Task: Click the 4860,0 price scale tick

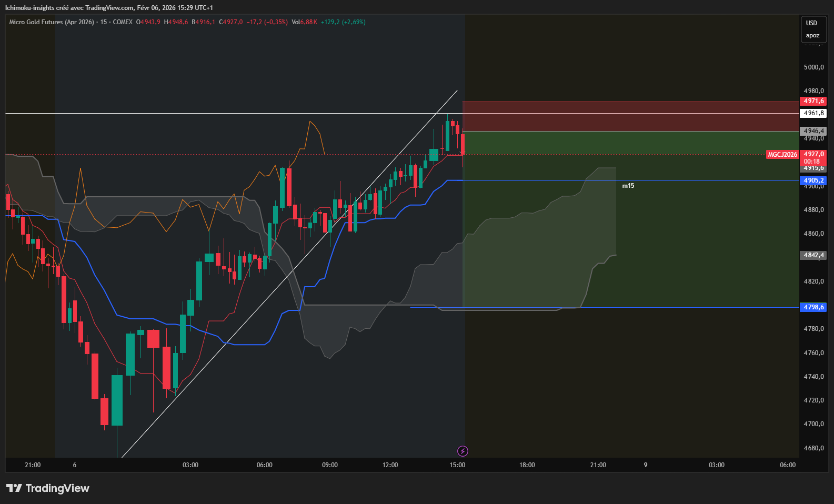Action: [814, 234]
